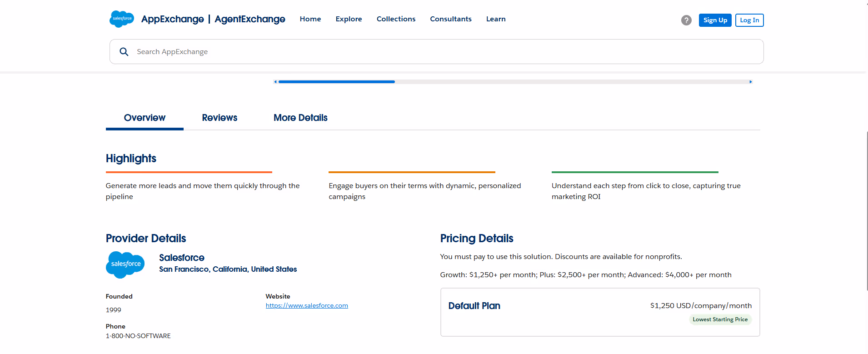Image resolution: width=868 pixels, height=354 pixels.
Task: Click the Provider Details heading
Action: coord(146,239)
